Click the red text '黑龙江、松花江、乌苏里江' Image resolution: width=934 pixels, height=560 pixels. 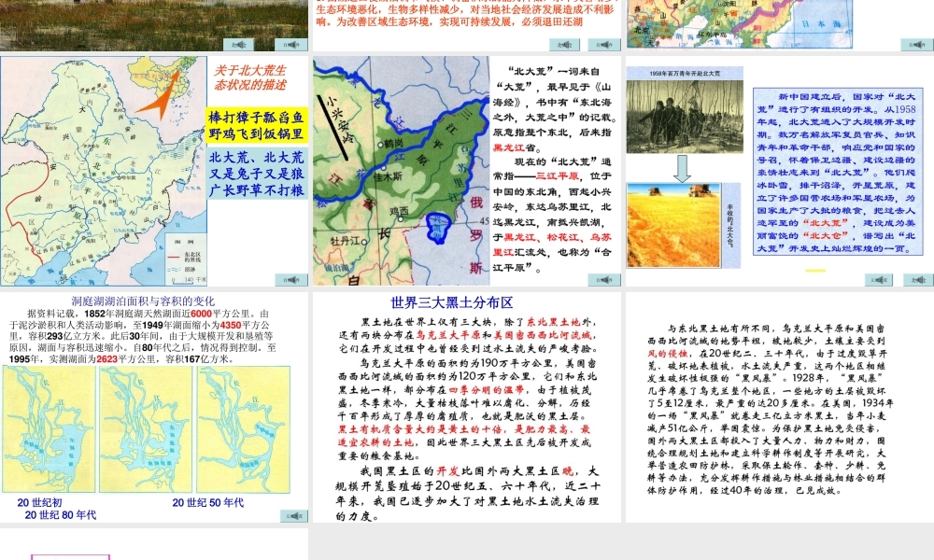click(x=552, y=244)
